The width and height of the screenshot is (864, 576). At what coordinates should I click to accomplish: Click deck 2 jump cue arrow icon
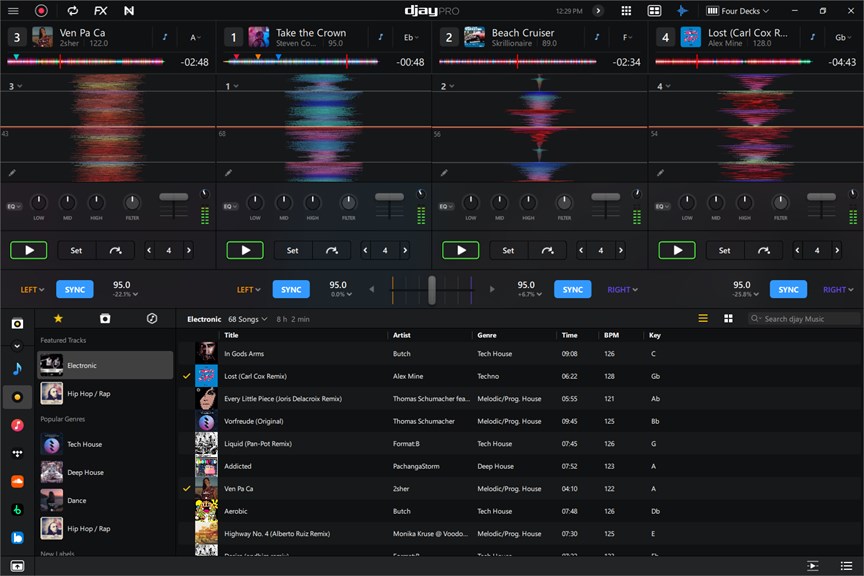click(x=547, y=250)
